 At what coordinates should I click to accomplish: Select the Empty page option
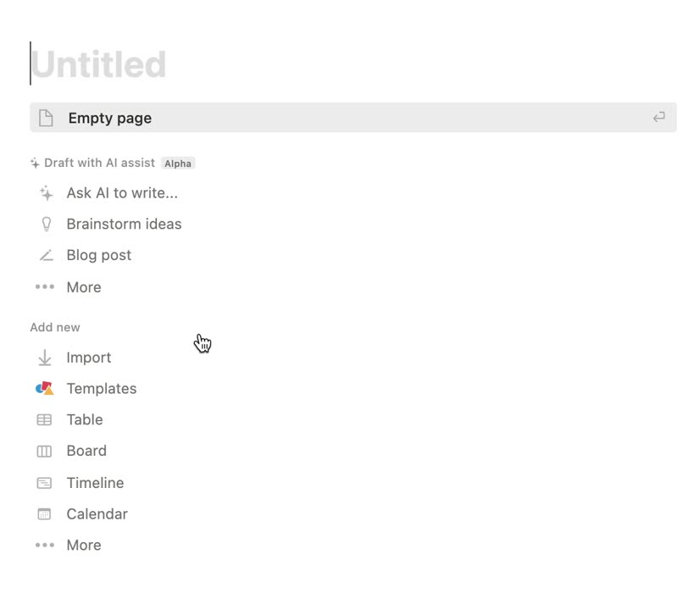pyautogui.click(x=110, y=118)
